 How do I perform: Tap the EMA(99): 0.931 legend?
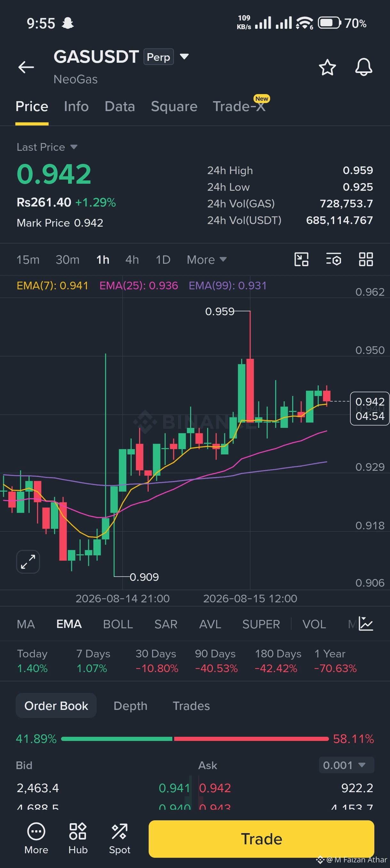228,286
